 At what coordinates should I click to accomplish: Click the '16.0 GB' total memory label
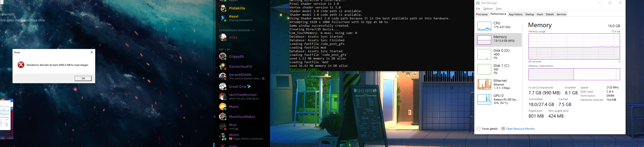614,26
